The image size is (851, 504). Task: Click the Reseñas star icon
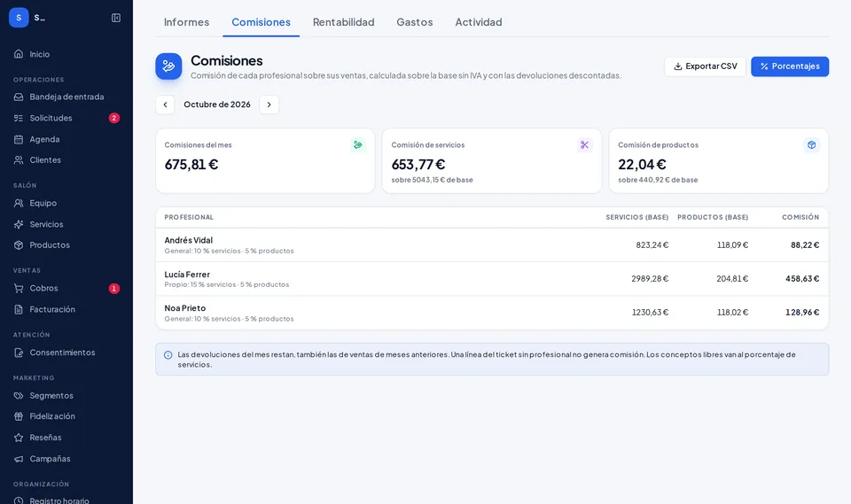19,438
